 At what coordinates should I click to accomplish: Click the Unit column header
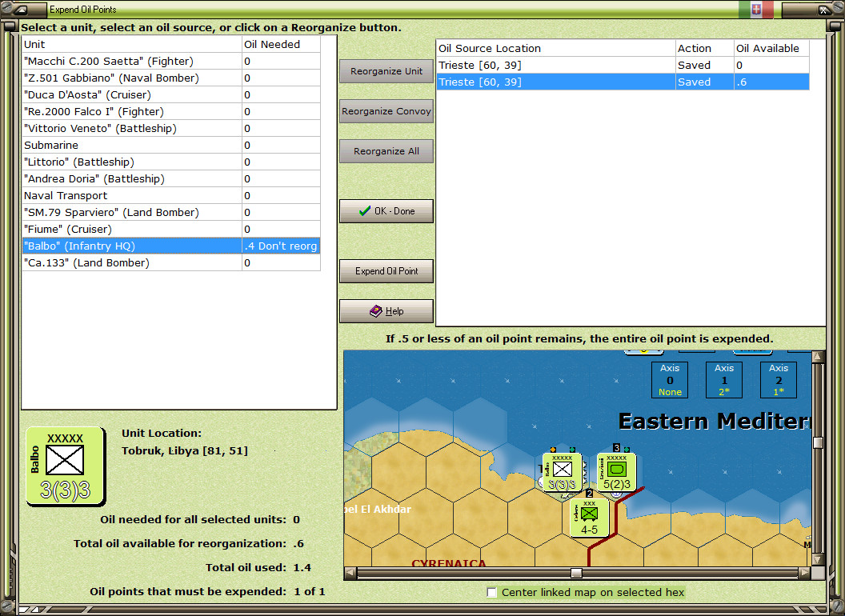click(132, 44)
